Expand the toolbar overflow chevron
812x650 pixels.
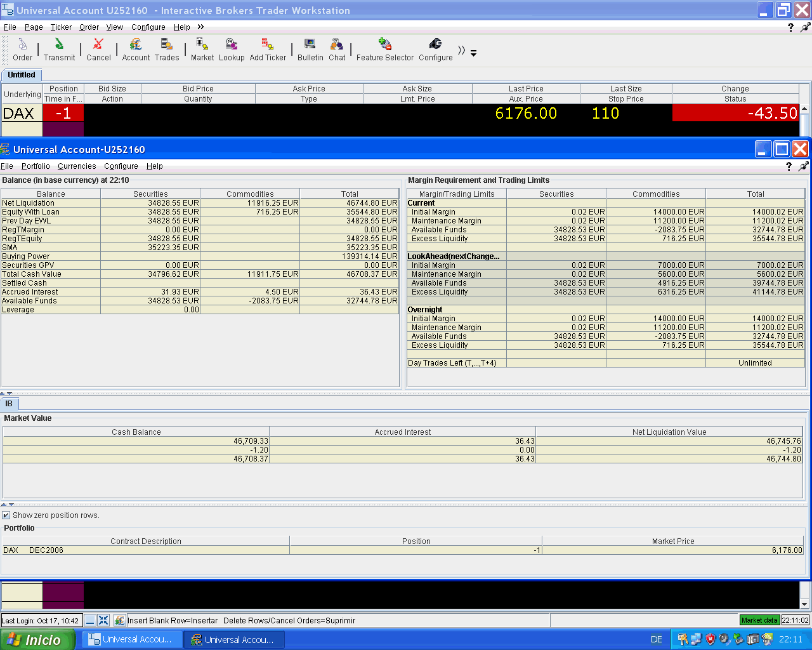(x=462, y=51)
